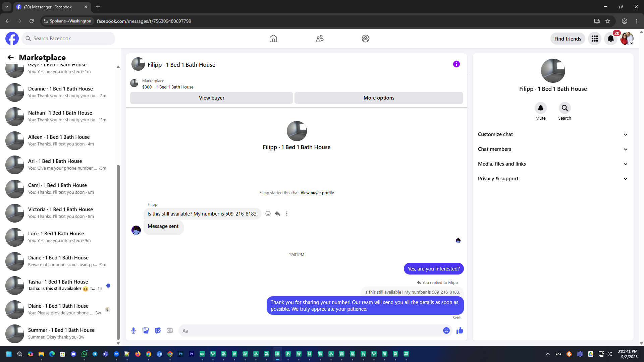Open the Friends tab in the top navigation
The height and width of the screenshot is (362, 644).
(319, 39)
